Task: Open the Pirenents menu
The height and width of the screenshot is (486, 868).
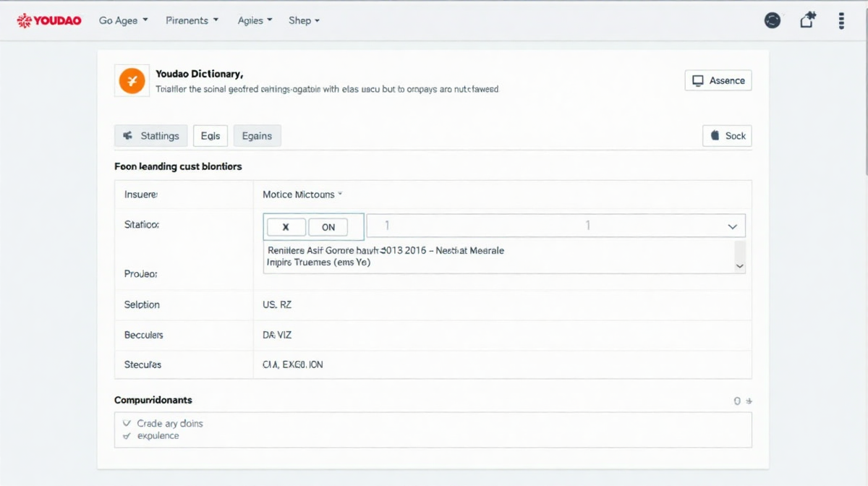Action: (x=192, y=20)
